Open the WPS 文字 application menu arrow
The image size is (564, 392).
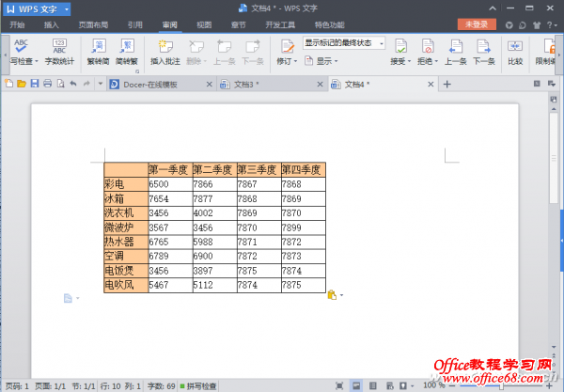coord(67,9)
